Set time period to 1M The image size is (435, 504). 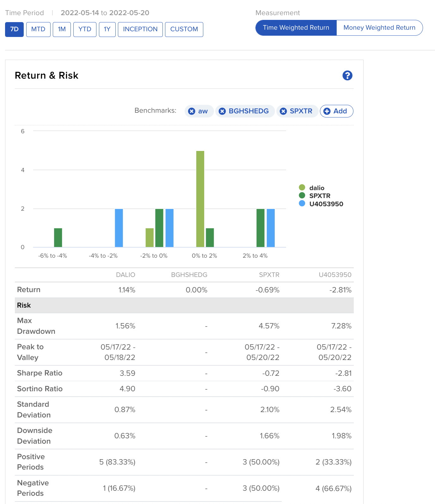[62, 29]
